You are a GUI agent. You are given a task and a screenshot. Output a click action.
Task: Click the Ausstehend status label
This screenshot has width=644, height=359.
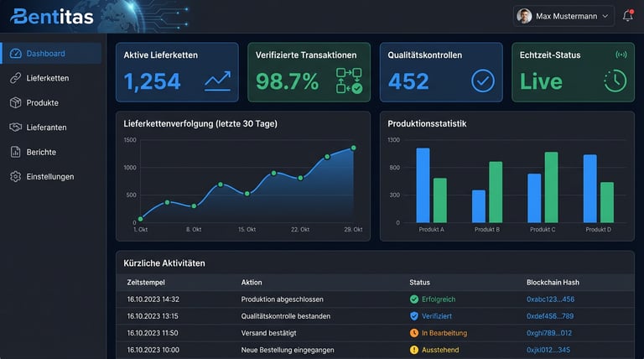pos(440,350)
